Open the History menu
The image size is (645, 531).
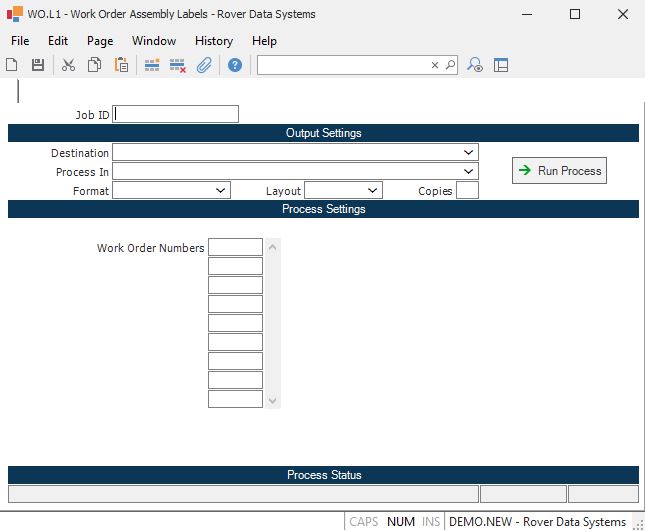point(214,41)
